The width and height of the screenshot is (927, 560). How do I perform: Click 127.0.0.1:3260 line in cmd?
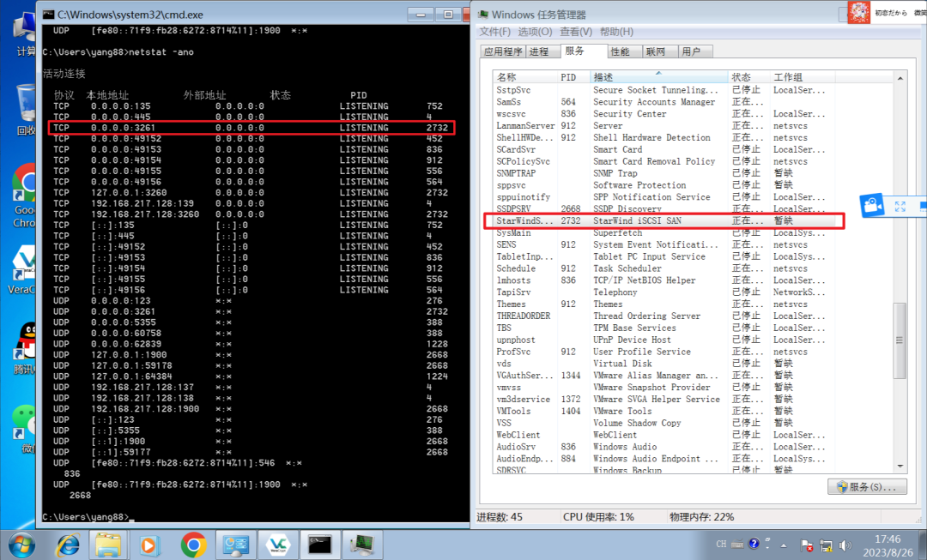point(251,193)
